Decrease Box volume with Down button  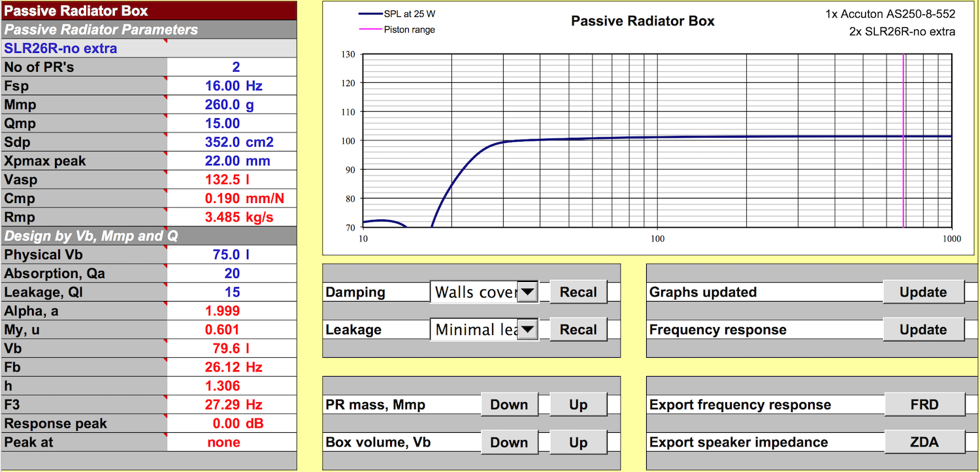[x=509, y=443]
